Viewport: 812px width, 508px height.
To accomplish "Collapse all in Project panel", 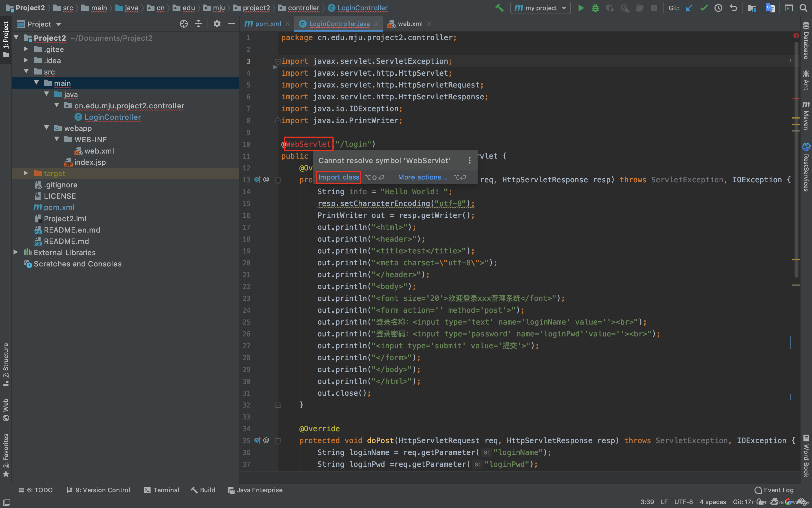I will coord(199,24).
